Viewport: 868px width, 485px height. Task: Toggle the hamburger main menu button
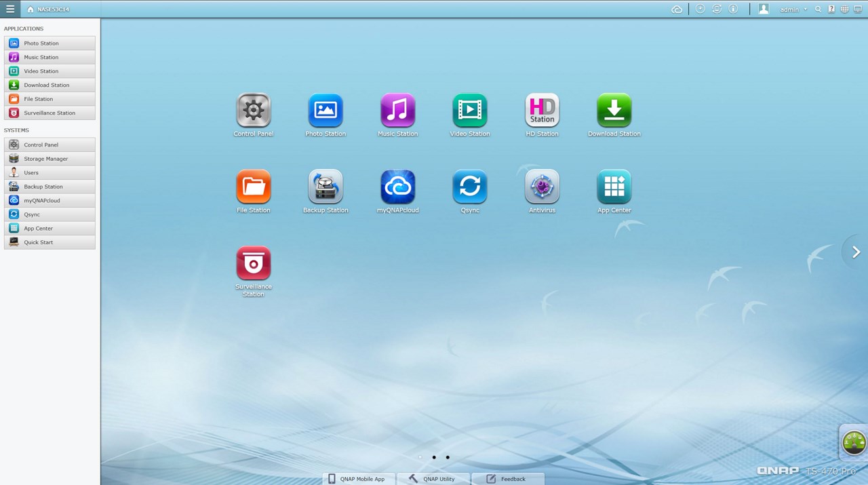10,9
